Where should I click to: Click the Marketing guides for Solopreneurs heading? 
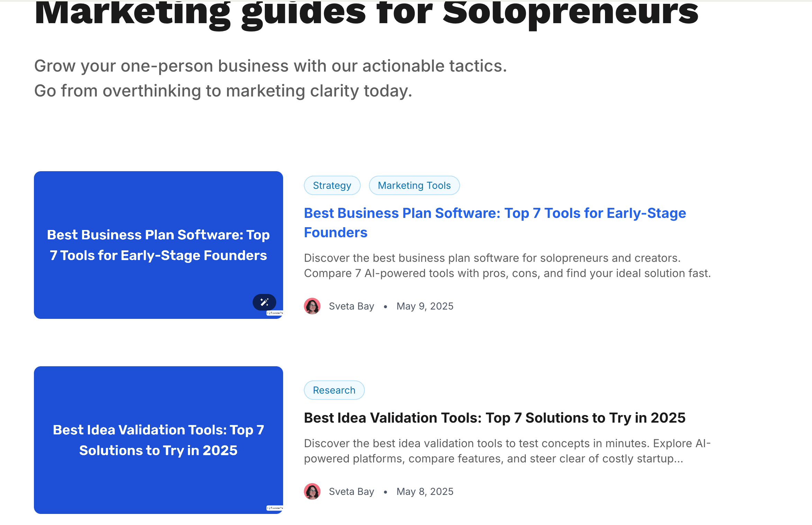(366, 14)
